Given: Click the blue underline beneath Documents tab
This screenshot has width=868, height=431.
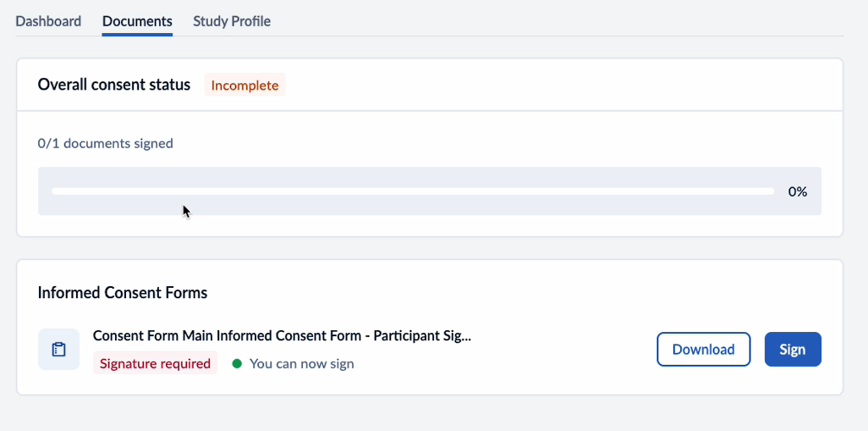Looking at the screenshot, I should [x=137, y=35].
